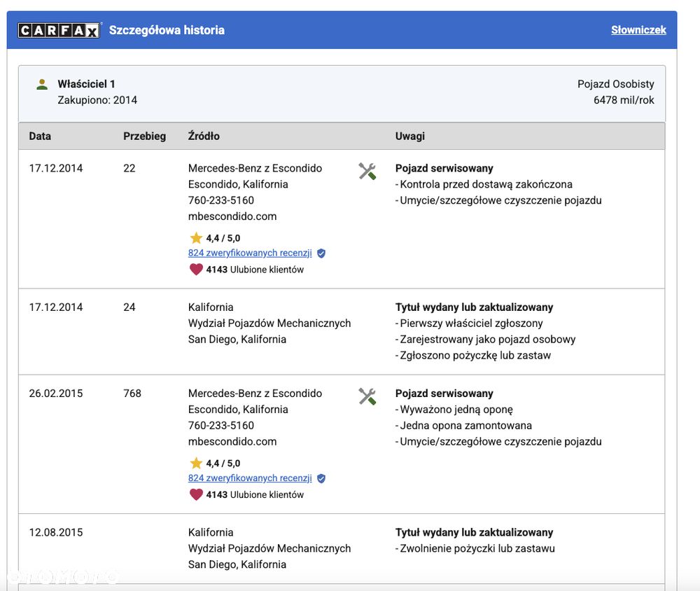Click the mileage value 22
The image size is (700, 591).
[129, 169]
